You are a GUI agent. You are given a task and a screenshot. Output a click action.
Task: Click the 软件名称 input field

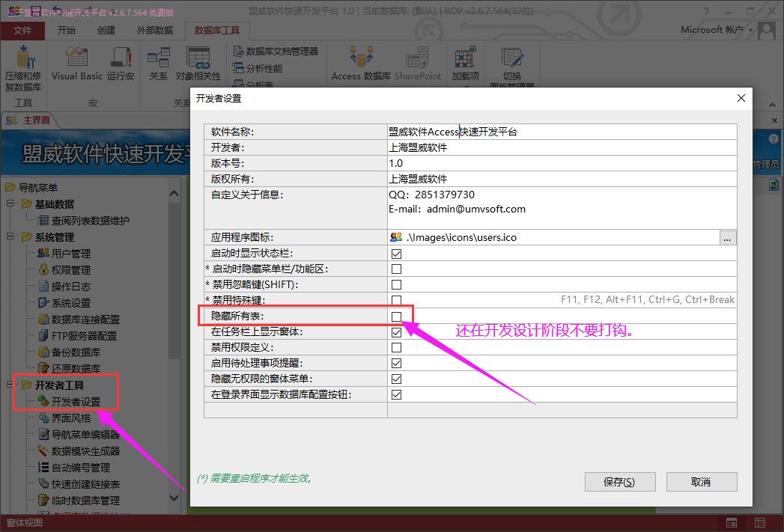pos(562,132)
